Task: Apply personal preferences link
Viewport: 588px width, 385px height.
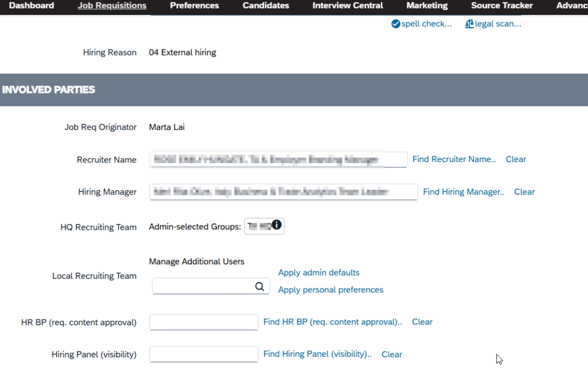Action: (331, 290)
